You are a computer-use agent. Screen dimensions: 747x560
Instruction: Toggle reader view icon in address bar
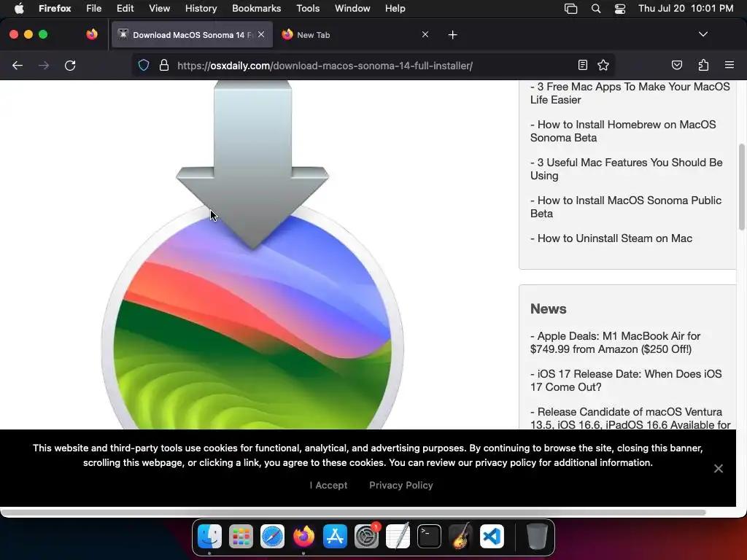[582, 65]
